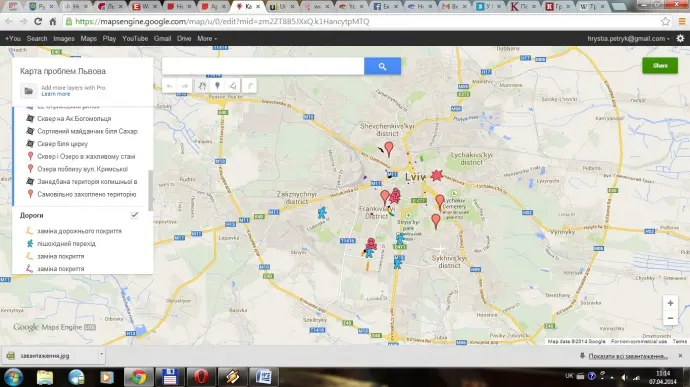Open the Windows Start button
The height and width of the screenshot is (387, 690).
tap(13, 377)
